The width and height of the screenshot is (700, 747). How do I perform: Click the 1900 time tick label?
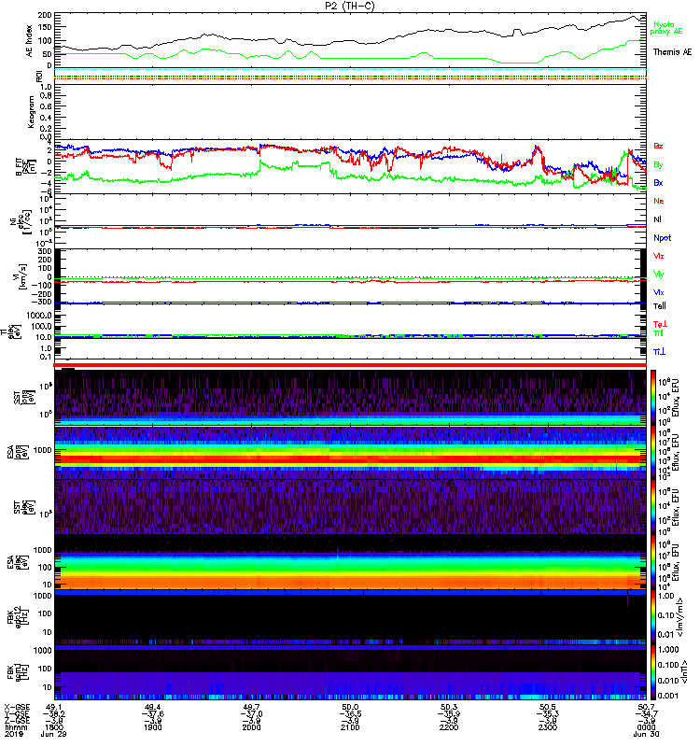tap(153, 727)
